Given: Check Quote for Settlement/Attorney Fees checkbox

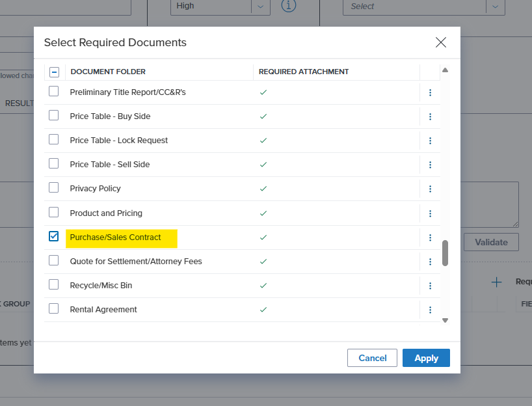Looking at the screenshot, I should tap(53, 261).
